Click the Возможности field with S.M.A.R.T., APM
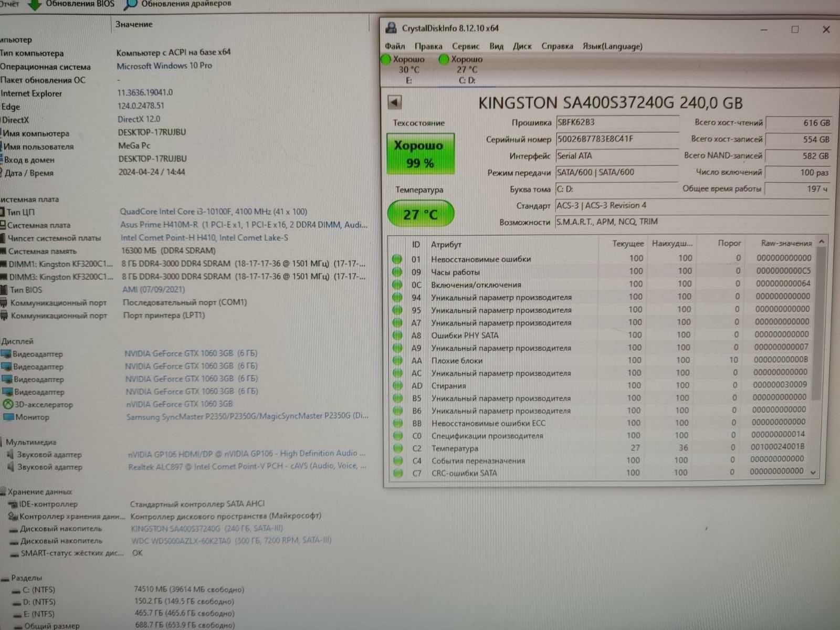The image size is (840, 630). tap(692, 222)
